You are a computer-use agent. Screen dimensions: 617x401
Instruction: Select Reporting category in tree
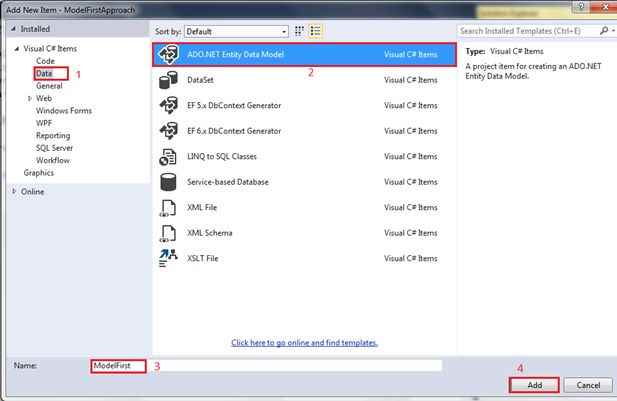[53, 136]
